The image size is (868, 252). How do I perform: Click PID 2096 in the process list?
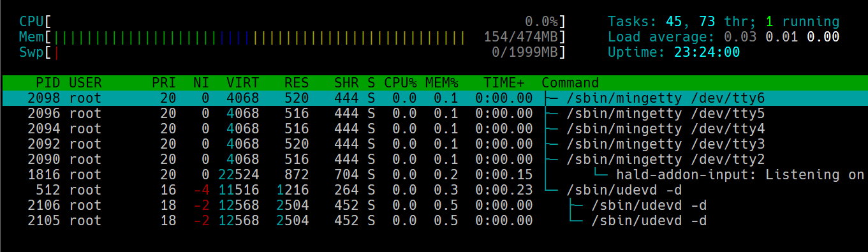(44, 114)
